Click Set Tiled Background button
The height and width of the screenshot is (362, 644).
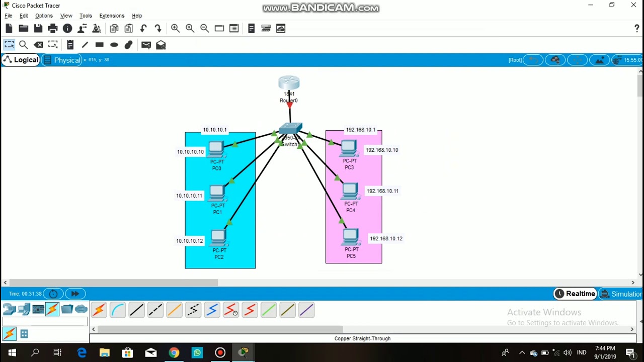[x=600, y=60]
